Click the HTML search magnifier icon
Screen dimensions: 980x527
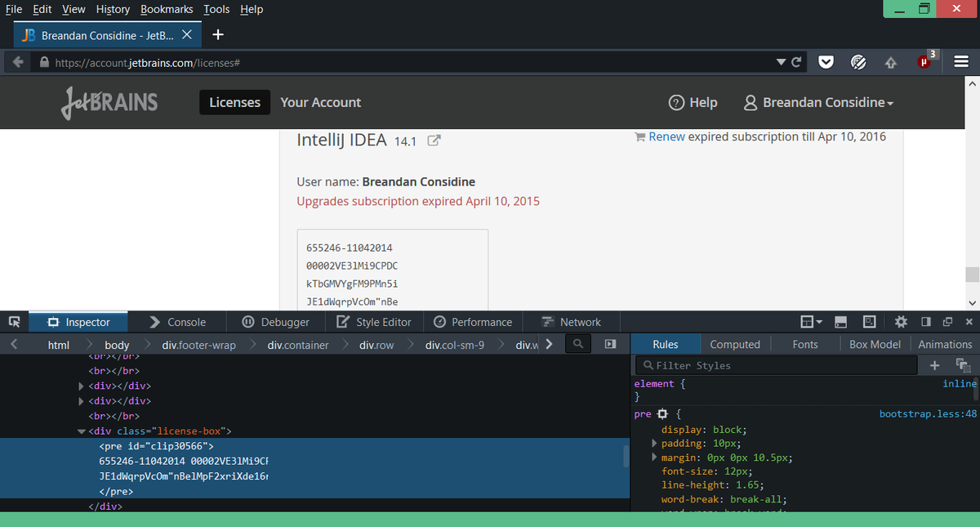(578, 345)
